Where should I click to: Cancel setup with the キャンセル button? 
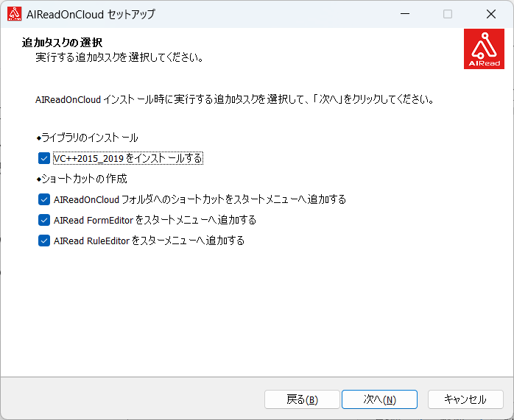[465, 399]
